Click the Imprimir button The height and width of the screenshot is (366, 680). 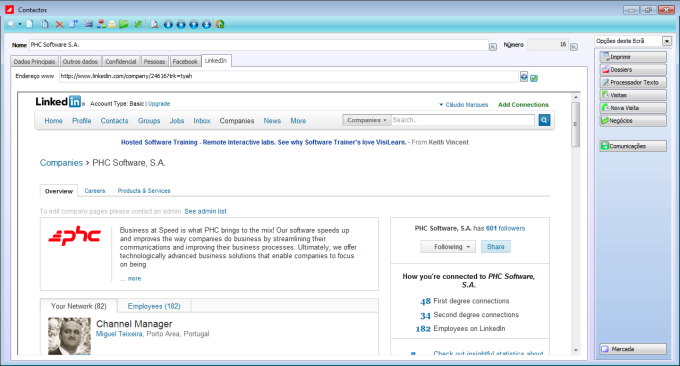tap(633, 57)
